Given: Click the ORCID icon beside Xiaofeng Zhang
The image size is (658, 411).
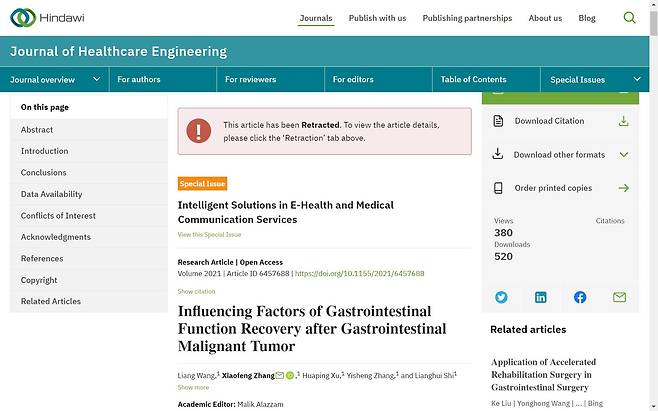Looking at the screenshot, I should 290,375.
